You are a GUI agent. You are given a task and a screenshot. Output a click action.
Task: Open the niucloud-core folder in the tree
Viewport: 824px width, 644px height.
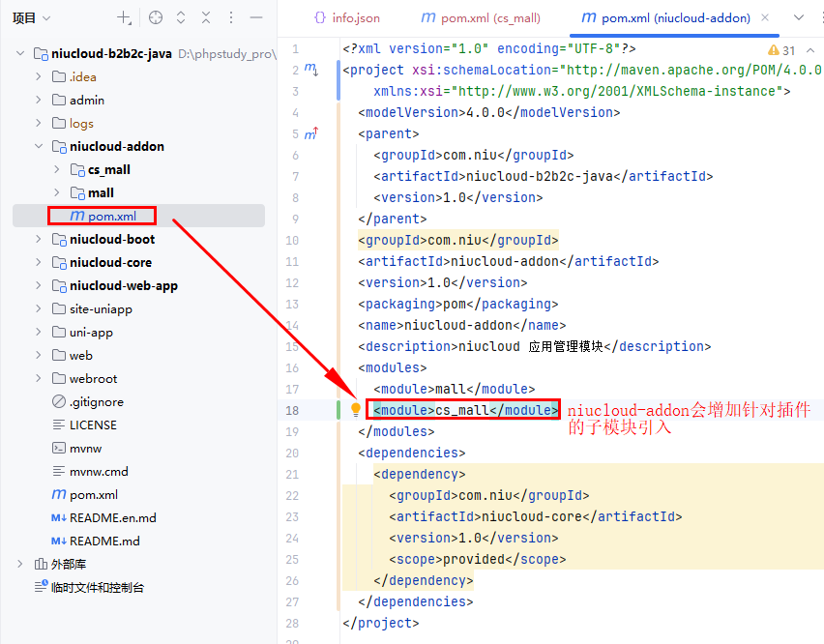pyautogui.click(x=110, y=263)
